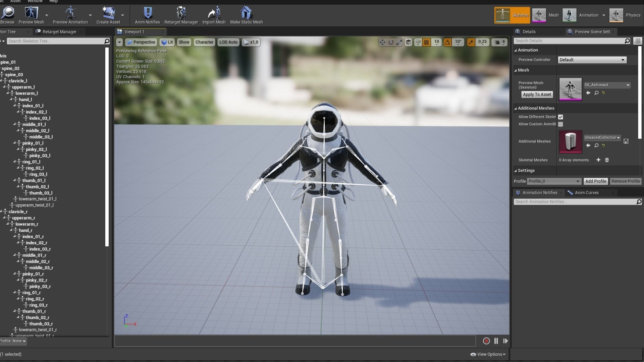Click the Anim Notifies toolbar icon
The image size is (644, 362).
click(x=147, y=15)
